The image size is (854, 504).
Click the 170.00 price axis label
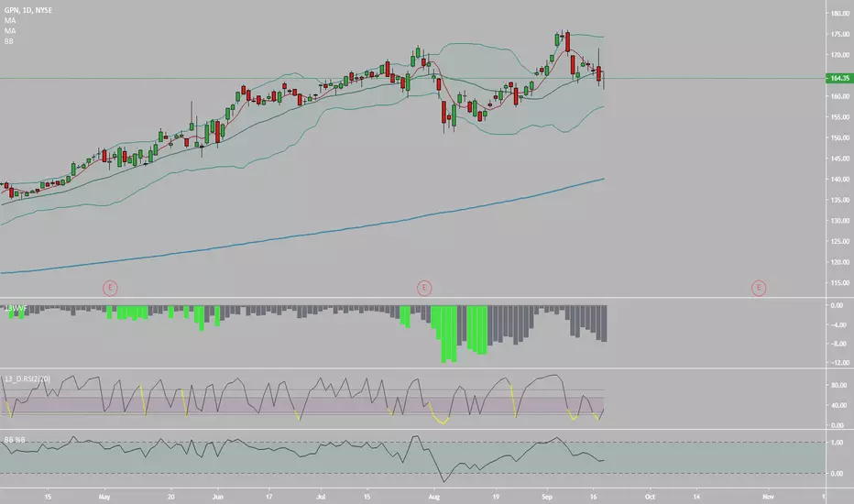[x=840, y=55]
